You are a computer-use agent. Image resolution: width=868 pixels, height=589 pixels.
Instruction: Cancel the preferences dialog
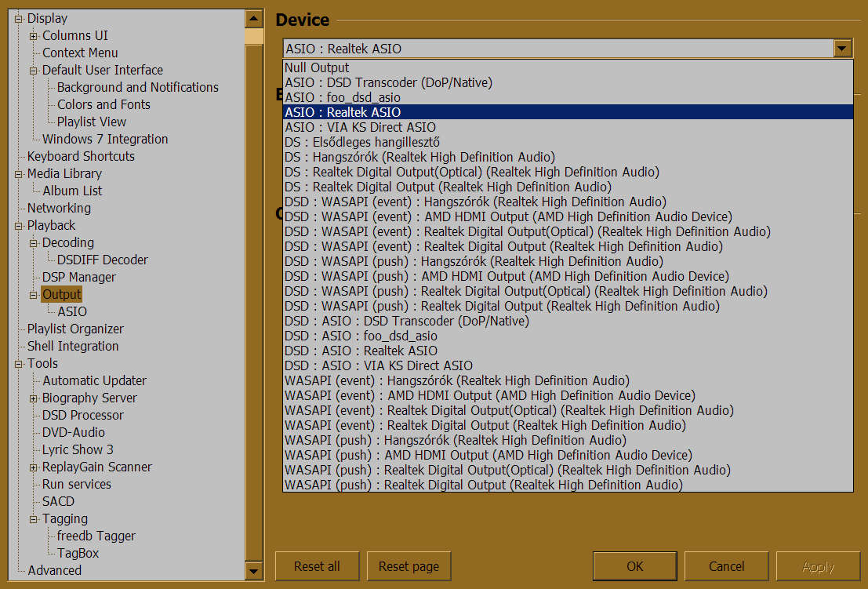click(x=726, y=566)
